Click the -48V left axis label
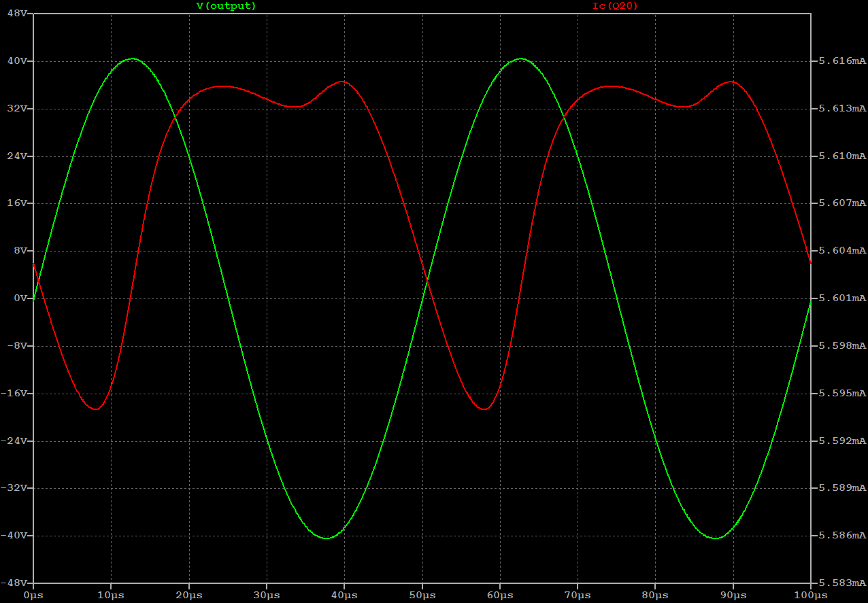Screen dimensions: 868x603 tap(14, 583)
